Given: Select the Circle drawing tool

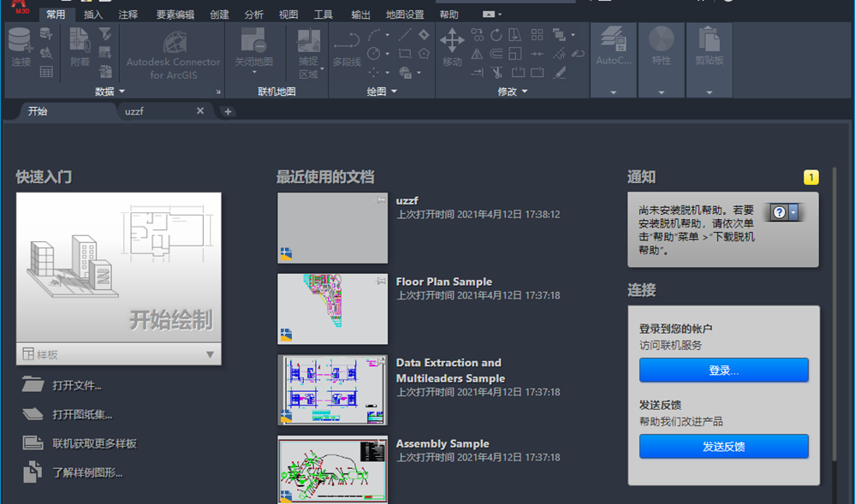Looking at the screenshot, I should (x=374, y=53).
